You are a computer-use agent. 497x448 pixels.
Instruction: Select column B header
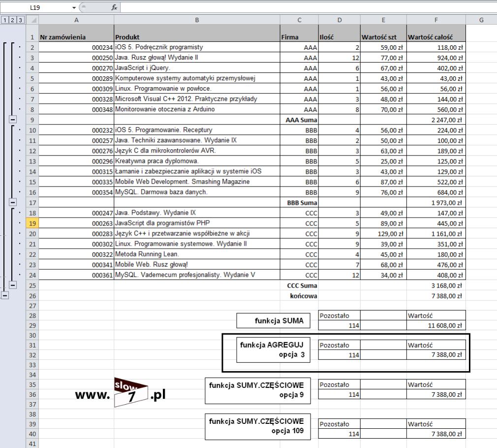pos(197,20)
